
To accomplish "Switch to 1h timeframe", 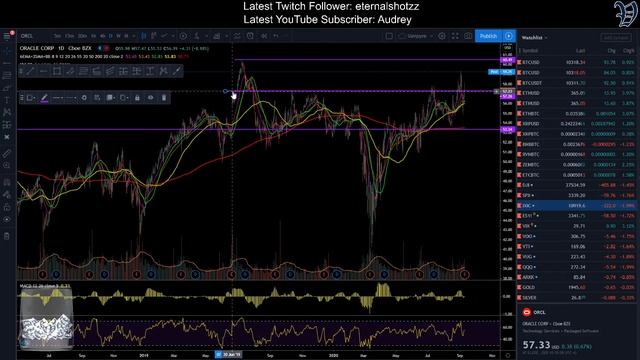I will (x=93, y=36).
